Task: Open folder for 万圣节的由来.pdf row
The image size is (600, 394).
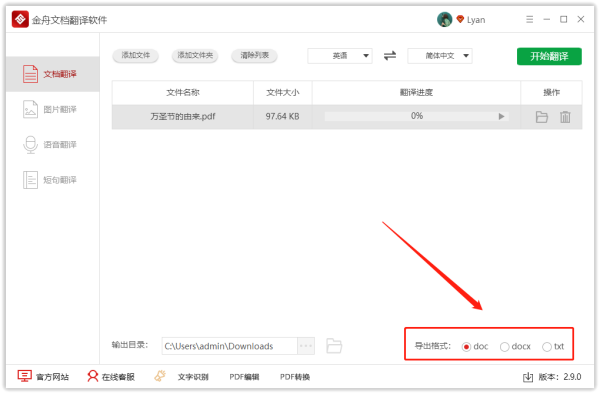Action: [x=541, y=117]
